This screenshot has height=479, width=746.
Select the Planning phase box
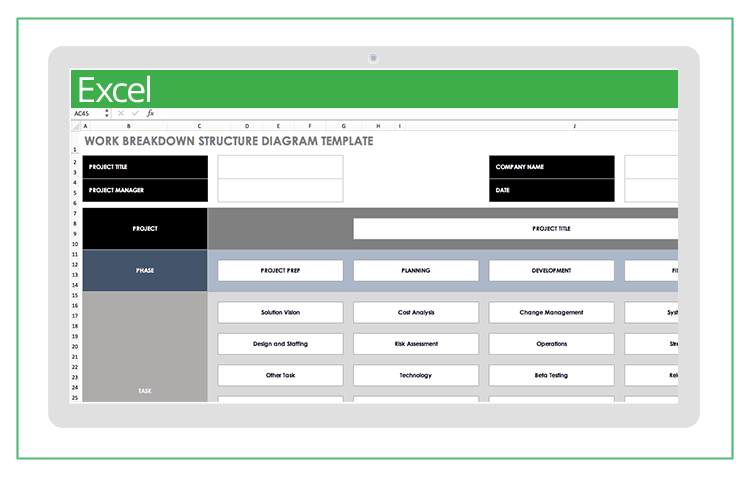415,271
